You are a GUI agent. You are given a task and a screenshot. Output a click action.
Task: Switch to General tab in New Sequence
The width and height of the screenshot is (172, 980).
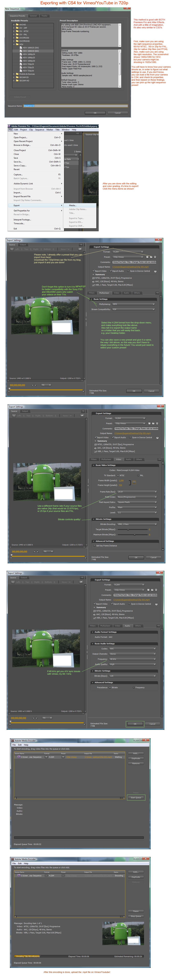(x=34, y=16)
